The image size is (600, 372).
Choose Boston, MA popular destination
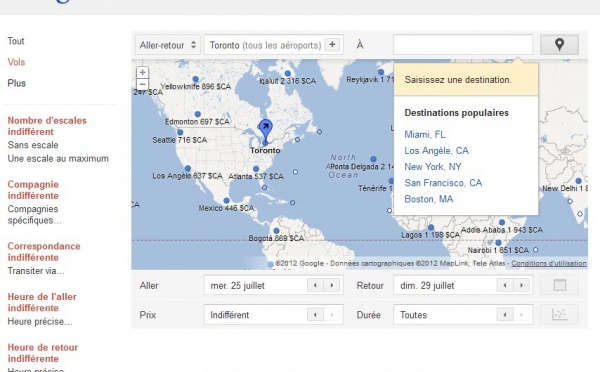[429, 199]
